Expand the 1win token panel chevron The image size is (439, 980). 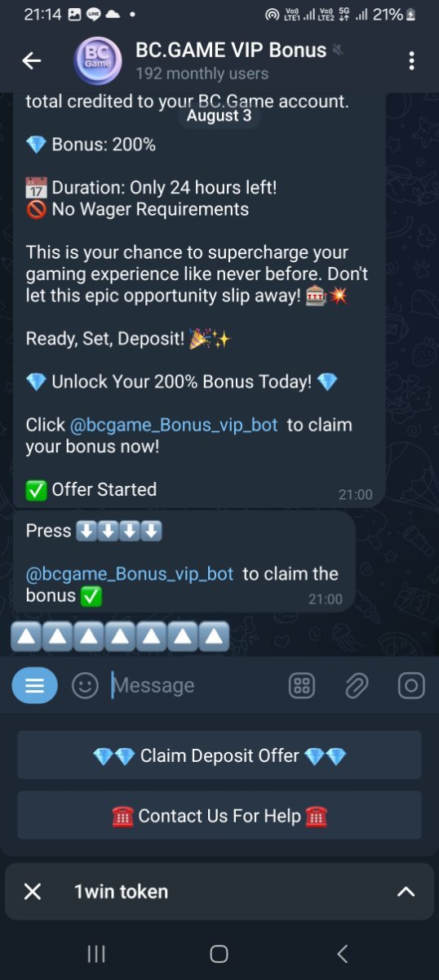406,892
